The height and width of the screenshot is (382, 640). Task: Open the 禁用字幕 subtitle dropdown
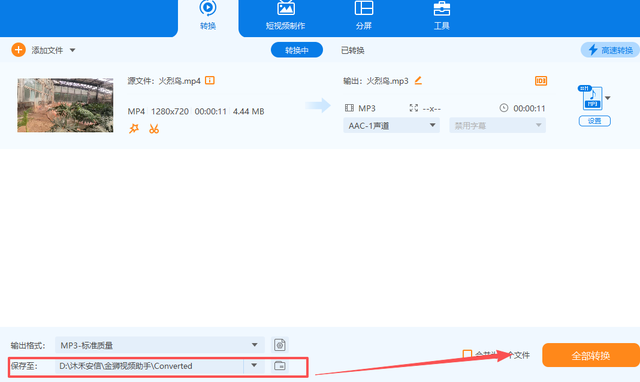[x=498, y=126]
